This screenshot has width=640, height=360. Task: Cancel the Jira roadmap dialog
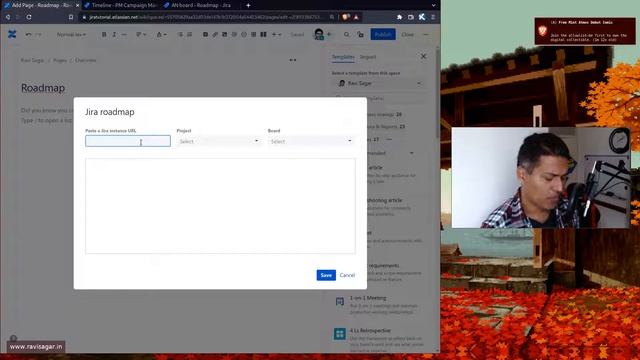[347, 275]
